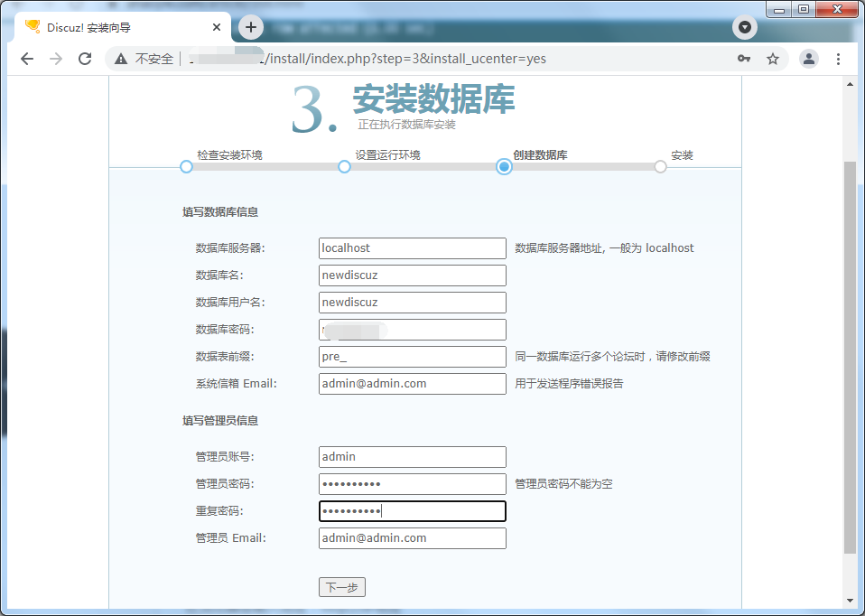The width and height of the screenshot is (865, 616).
Task: Open a new browser tab
Action: pos(251,27)
